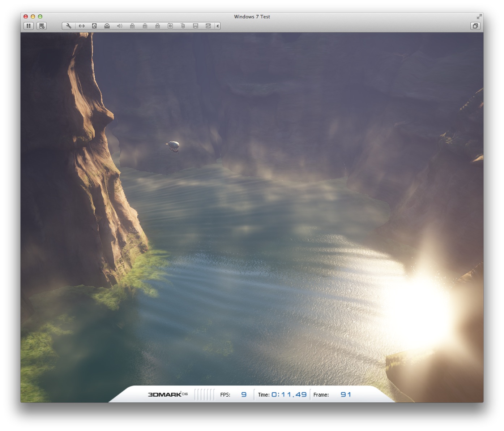
Task: Click the sharing sync arrows icon
Action: 208,26
